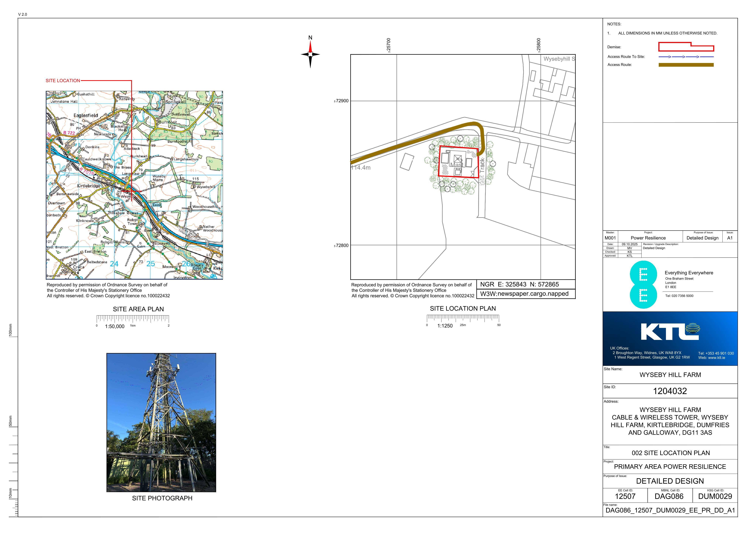This screenshot has height=535, width=756.
Task: Select note 'ALL DIMENSIONS IN MM UNLESS OTHERWISE NOTED.'
Action: click(668, 33)
